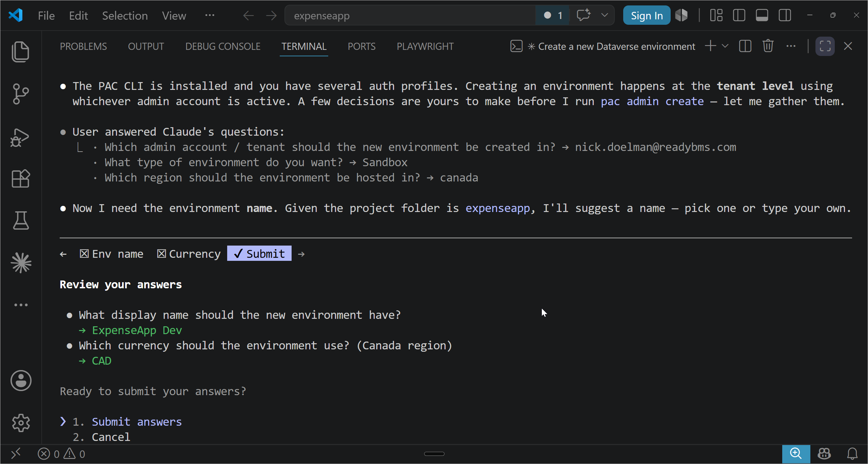Go back with the left arrow

(249, 16)
